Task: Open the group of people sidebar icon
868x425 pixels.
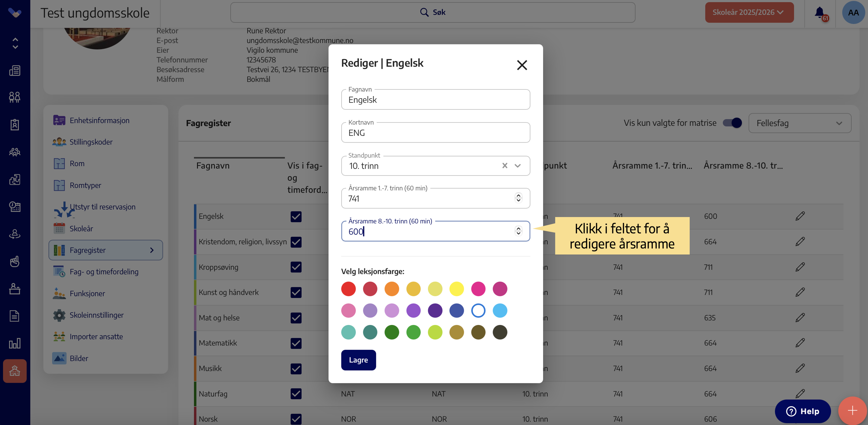Action: [x=15, y=152]
